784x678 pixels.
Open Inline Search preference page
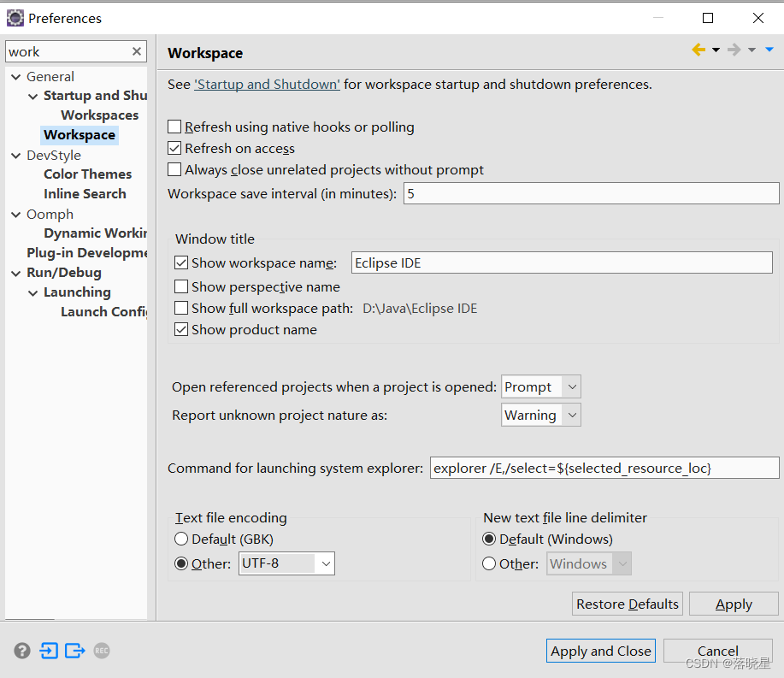[x=85, y=193]
